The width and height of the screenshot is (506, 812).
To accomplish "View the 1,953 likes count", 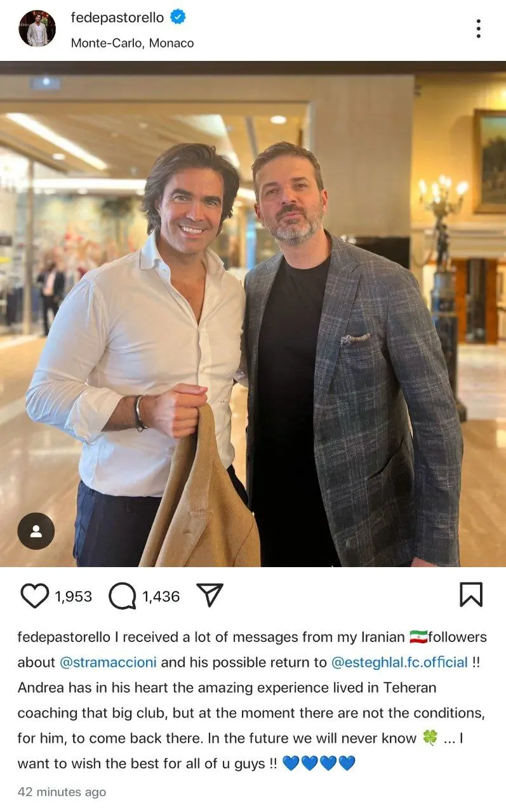I will pyautogui.click(x=73, y=596).
